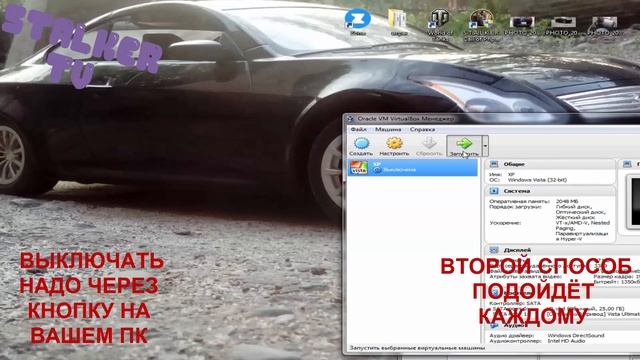This screenshot has height=360, width=640.
Task: Click the Выключена state label under XP
Action: [x=399, y=169]
